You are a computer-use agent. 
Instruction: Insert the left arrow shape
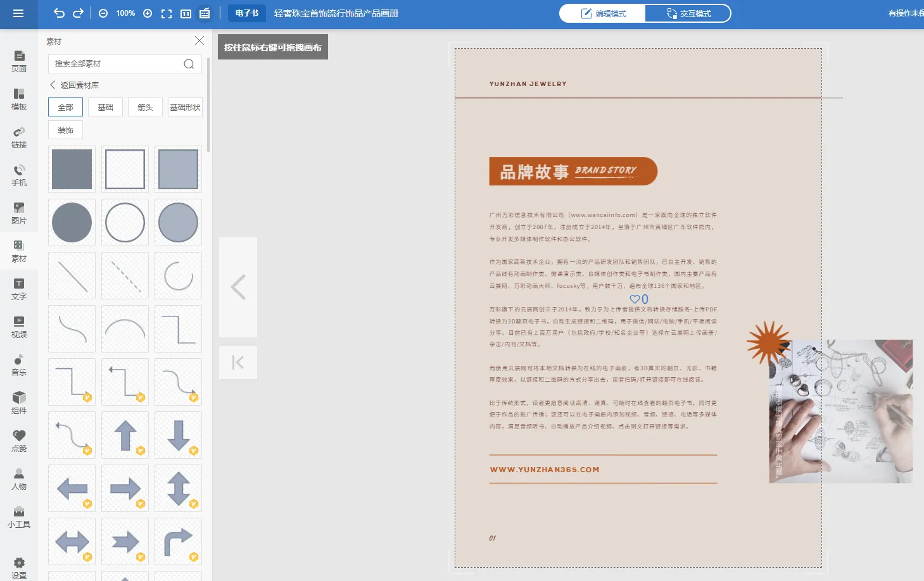click(72, 488)
